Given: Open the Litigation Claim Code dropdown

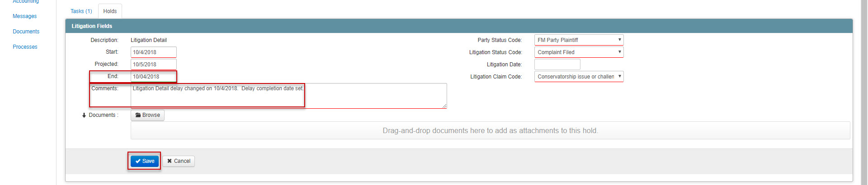Looking at the screenshot, I should coord(579,77).
